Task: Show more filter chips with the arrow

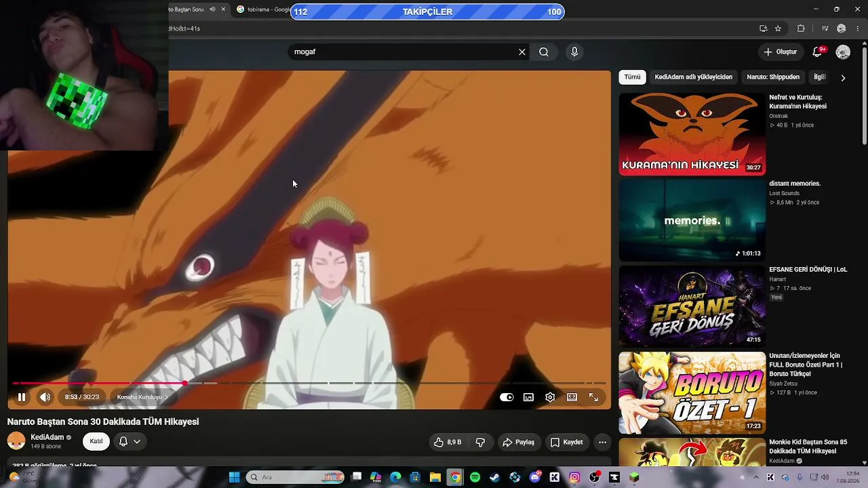Action: (x=843, y=77)
